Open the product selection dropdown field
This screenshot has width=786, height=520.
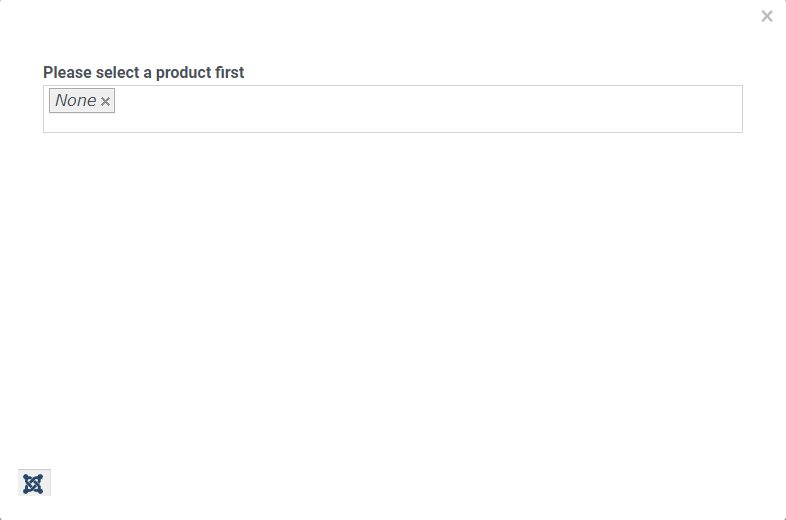coord(430,109)
